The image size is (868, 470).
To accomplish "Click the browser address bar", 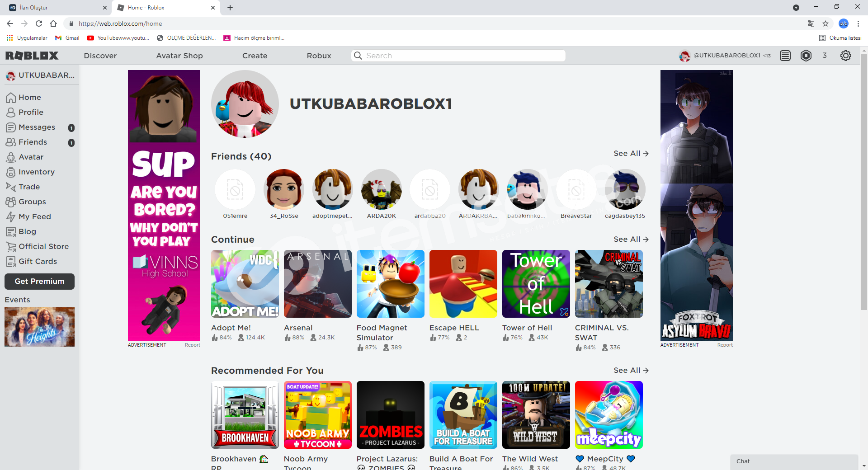I will pyautogui.click(x=434, y=23).
